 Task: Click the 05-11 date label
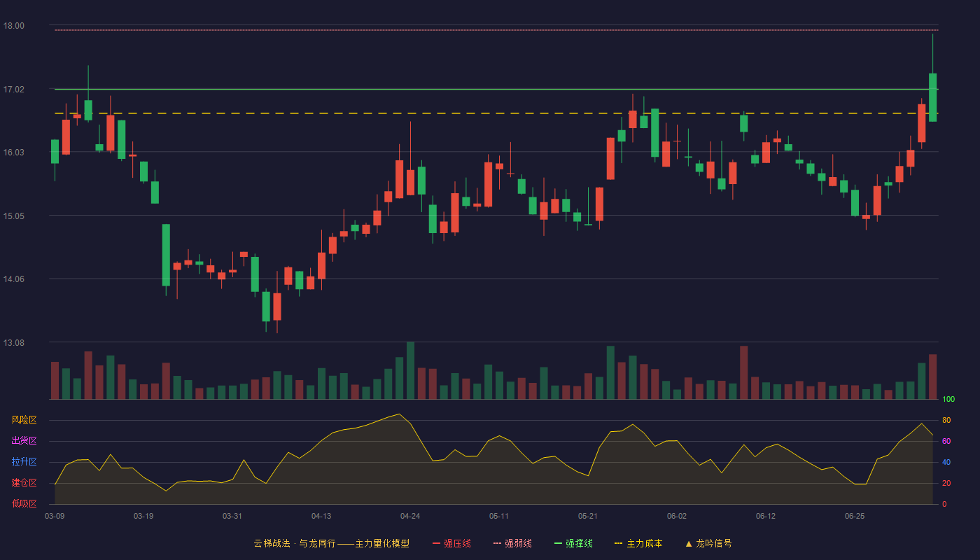[499, 516]
